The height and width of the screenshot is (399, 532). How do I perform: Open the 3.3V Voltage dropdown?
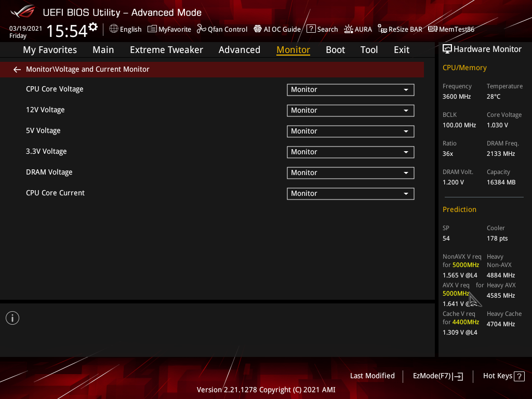(x=351, y=152)
